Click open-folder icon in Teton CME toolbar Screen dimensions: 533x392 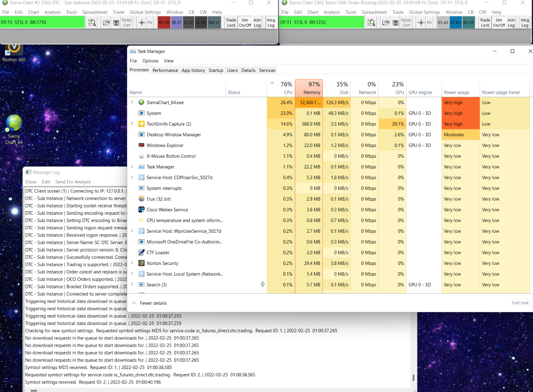386,23
